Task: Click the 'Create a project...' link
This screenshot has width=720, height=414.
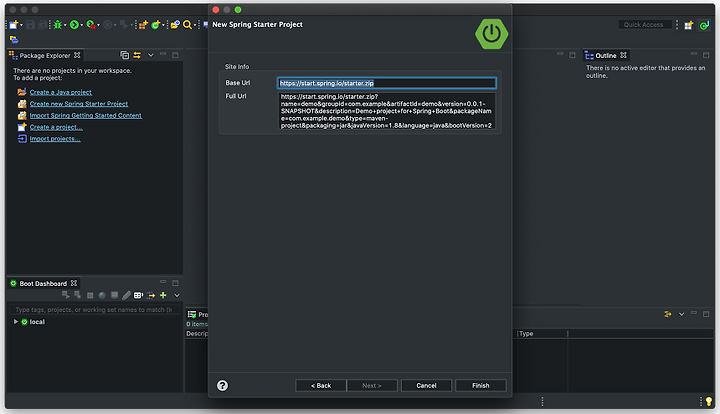Action: click(56, 127)
